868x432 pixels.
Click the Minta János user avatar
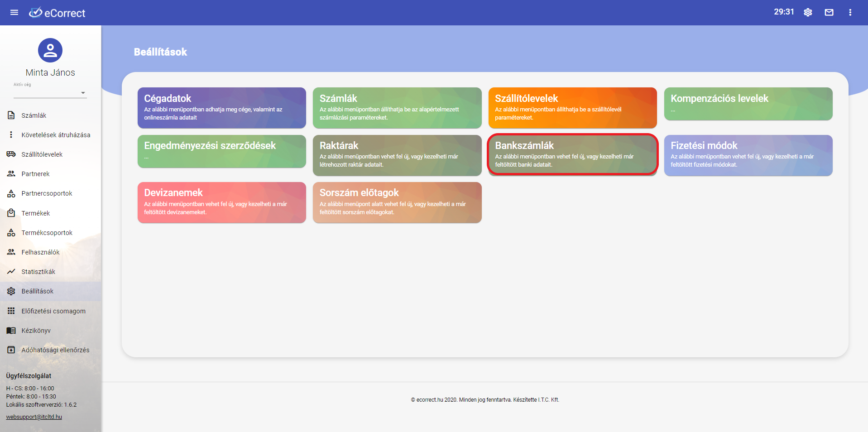click(50, 50)
